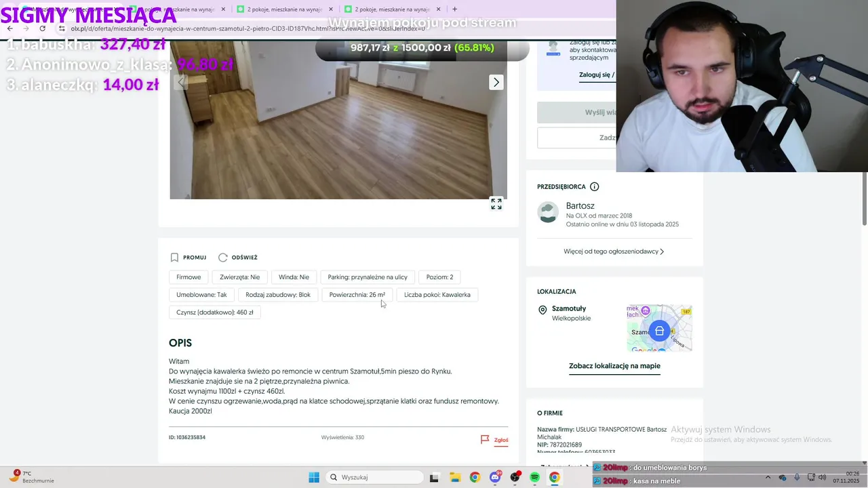Click the Zaloguj się link
The image size is (868, 488).
tap(597, 75)
